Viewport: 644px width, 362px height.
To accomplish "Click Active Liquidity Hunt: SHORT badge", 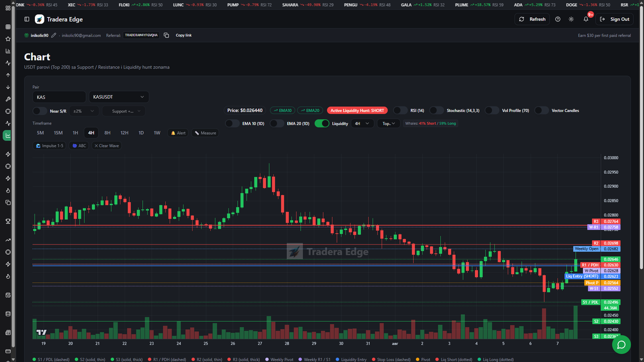I will pyautogui.click(x=357, y=110).
